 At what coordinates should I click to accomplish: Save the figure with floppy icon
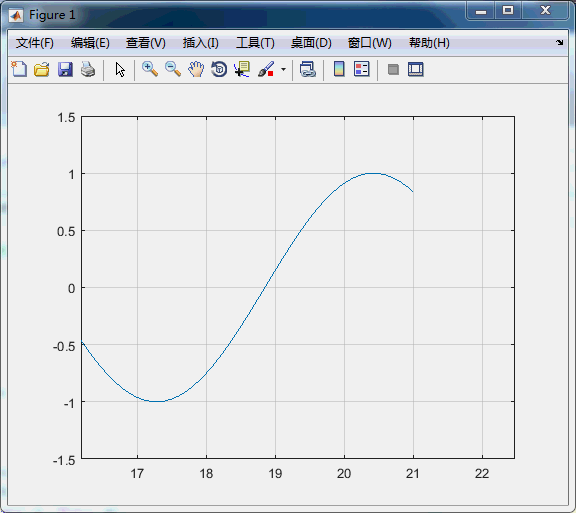65,69
